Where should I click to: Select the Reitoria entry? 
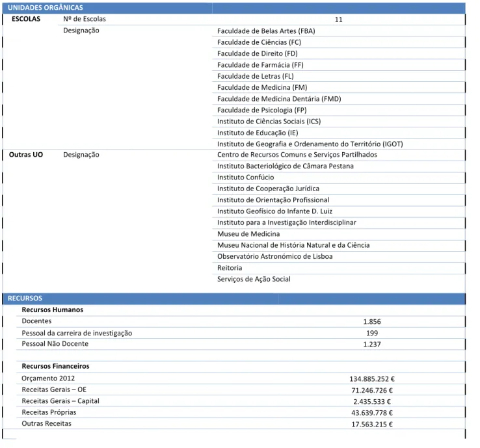pos(230,268)
